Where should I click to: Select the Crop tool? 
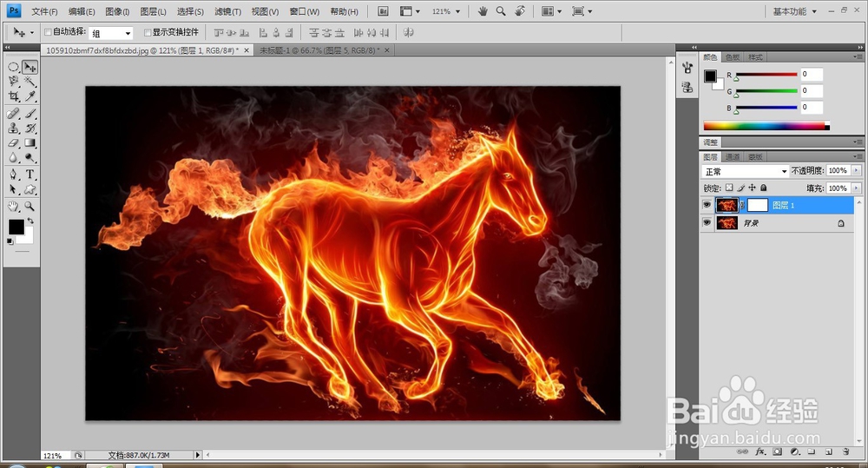tap(13, 96)
